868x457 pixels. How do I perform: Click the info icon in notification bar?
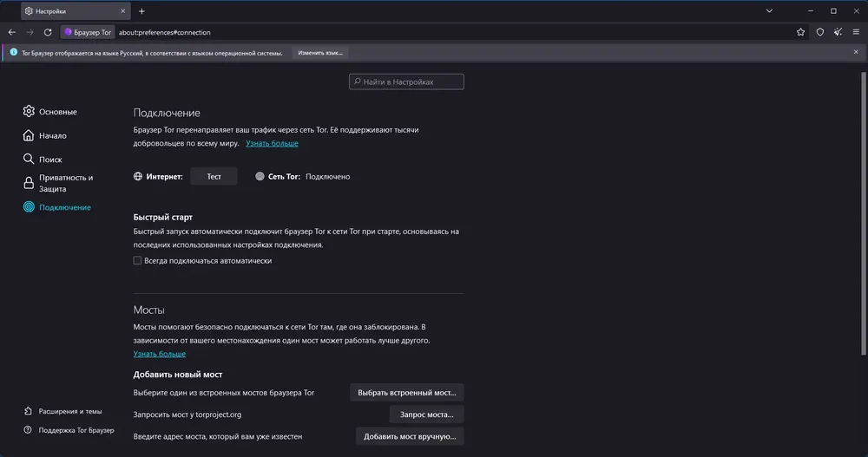(13, 52)
